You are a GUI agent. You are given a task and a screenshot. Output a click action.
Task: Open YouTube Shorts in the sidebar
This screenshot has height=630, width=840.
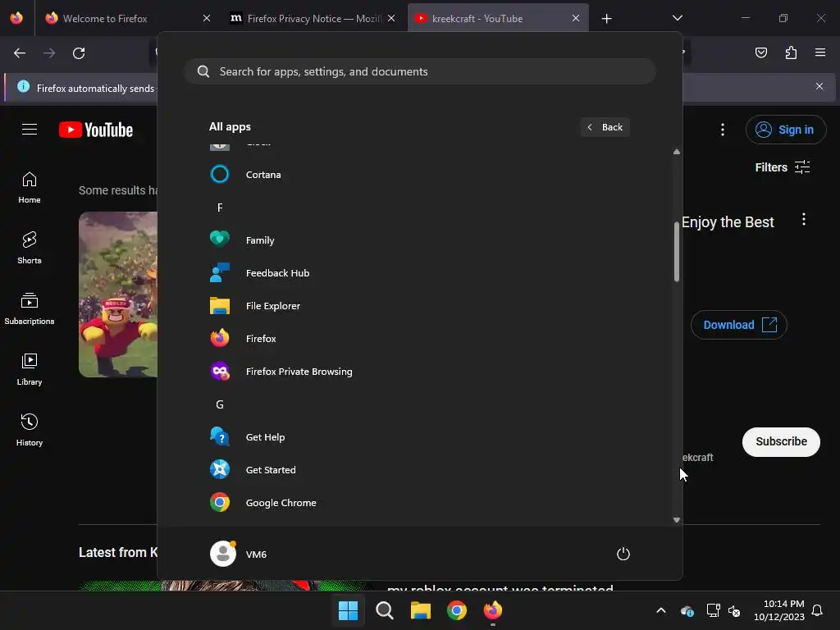click(x=30, y=248)
